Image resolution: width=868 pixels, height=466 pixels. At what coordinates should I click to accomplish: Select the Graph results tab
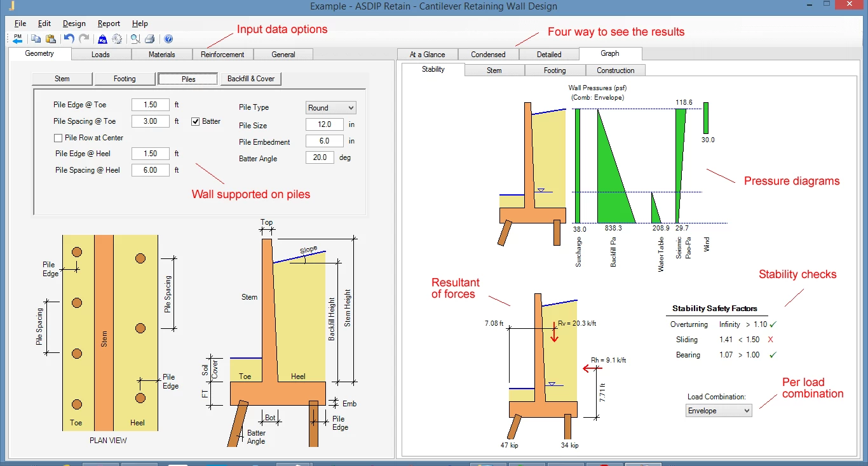pos(610,53)
